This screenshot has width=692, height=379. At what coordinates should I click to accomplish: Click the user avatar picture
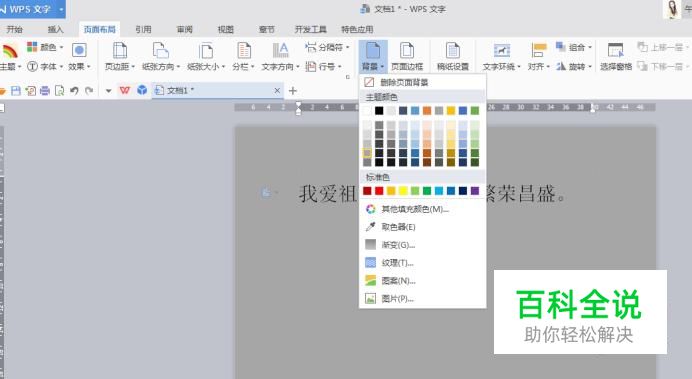pyautogui.click(x=673, y=9)
